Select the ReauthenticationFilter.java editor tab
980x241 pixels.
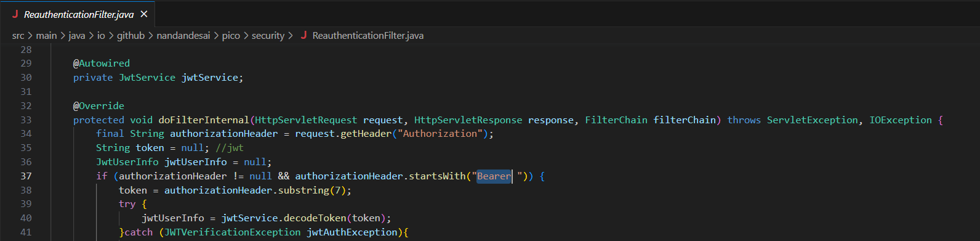click(78, 14)
